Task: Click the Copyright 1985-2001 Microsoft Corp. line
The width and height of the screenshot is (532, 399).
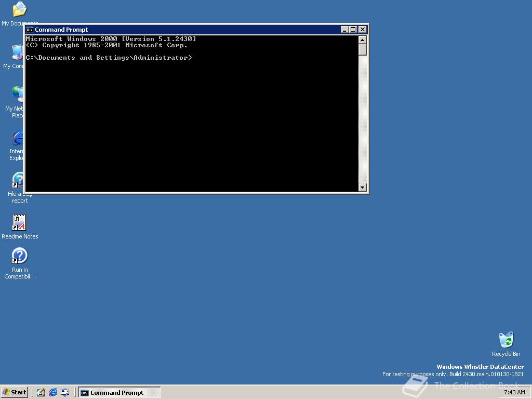Action: point(107,45)
